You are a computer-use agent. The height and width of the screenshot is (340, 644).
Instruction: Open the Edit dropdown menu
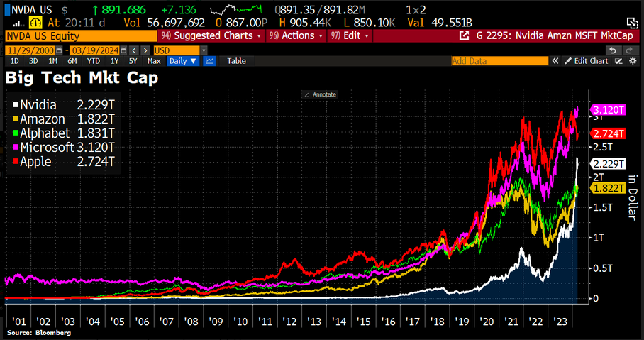(350, 35)
